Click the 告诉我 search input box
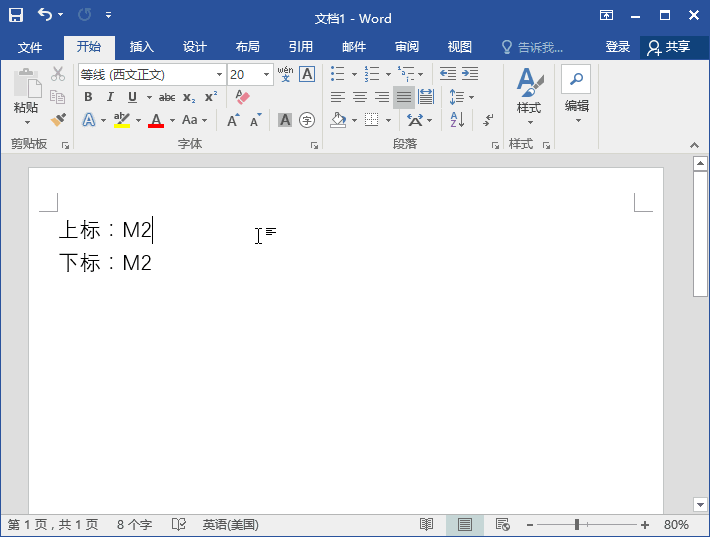This screenshot has height=537, width=710. point(540,47)
